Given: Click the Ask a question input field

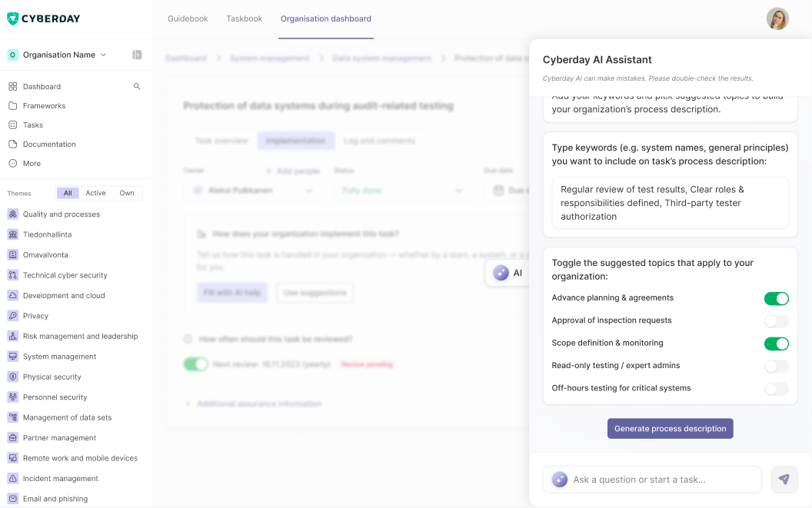Looking at the screenshot, I should pyautogui.click(x=653, y=480).
